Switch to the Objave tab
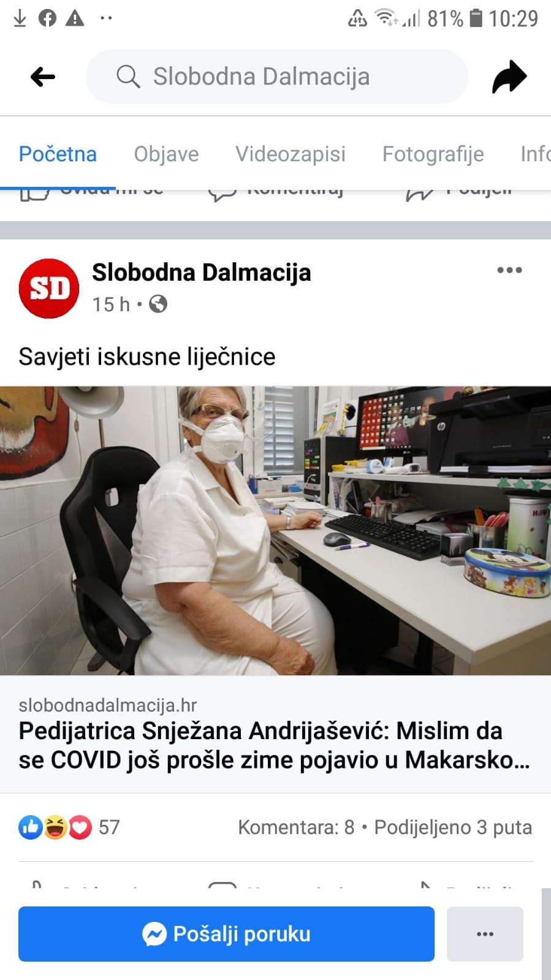This screenshot has height=980, width=551. [166, 154]
